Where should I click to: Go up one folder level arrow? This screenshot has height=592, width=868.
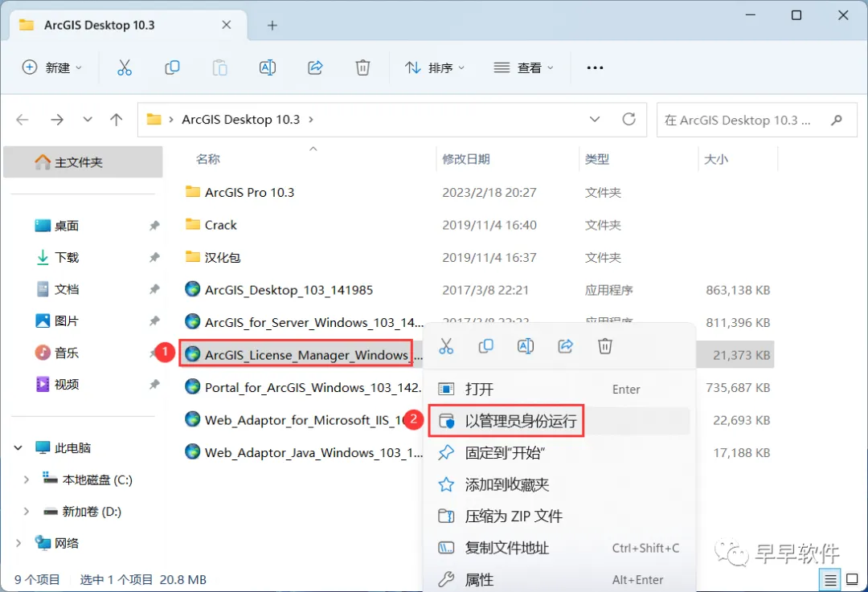point(117,120)
